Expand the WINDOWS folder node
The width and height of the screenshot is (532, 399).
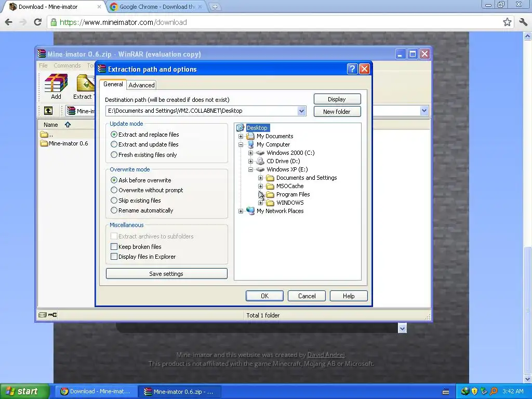260,203
